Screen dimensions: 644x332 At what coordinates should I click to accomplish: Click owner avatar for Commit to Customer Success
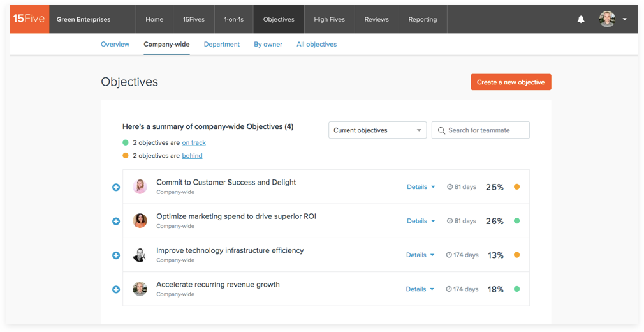140,186
